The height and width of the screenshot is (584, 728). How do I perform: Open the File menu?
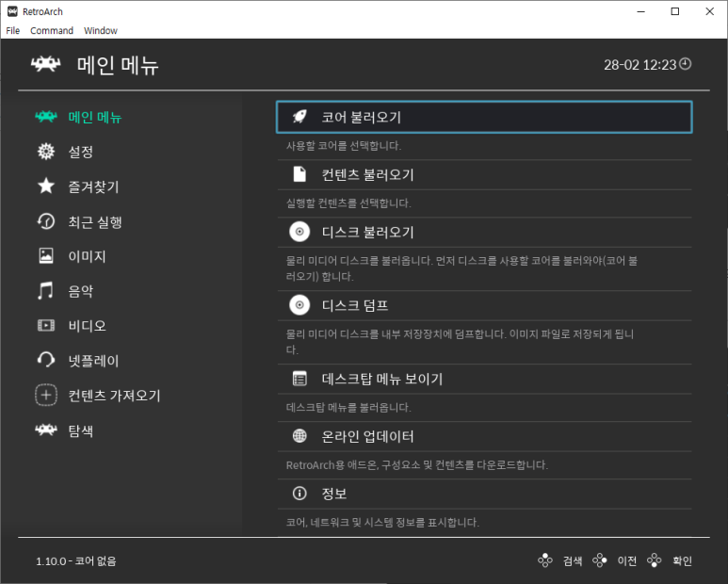coord(13,31)
